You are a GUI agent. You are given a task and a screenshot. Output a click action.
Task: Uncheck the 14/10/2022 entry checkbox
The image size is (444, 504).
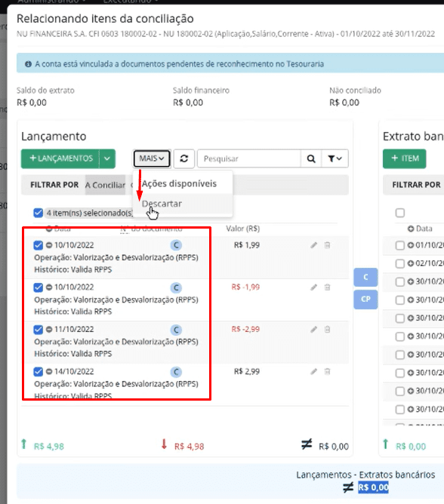(x=38, y=371)
